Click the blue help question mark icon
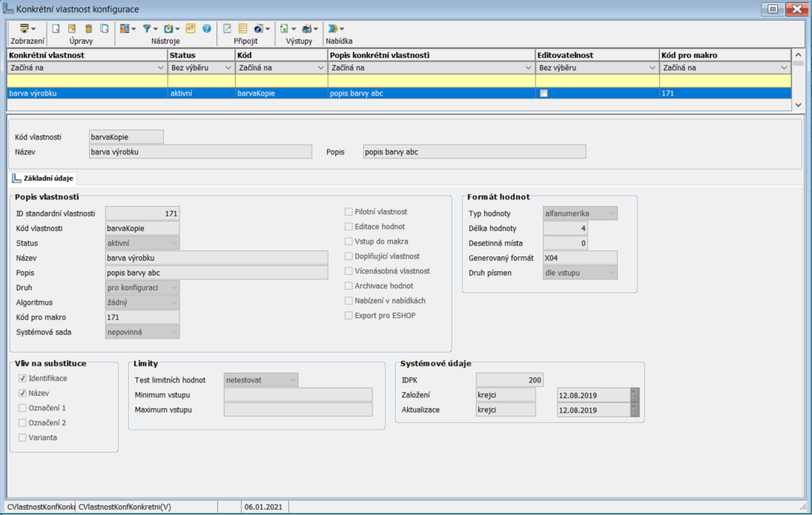Image resolution: width=812 pixels, height=515 pixels. coord(207,29)
